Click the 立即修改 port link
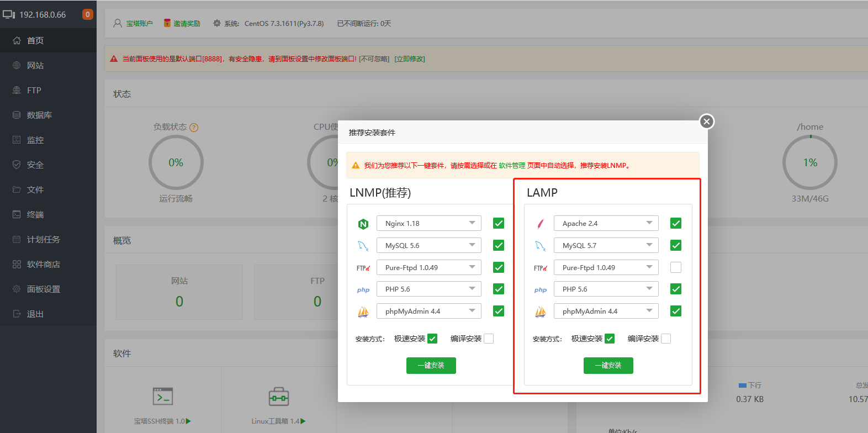This screenshot has height=433, width=868. click(x=410, y=59)
